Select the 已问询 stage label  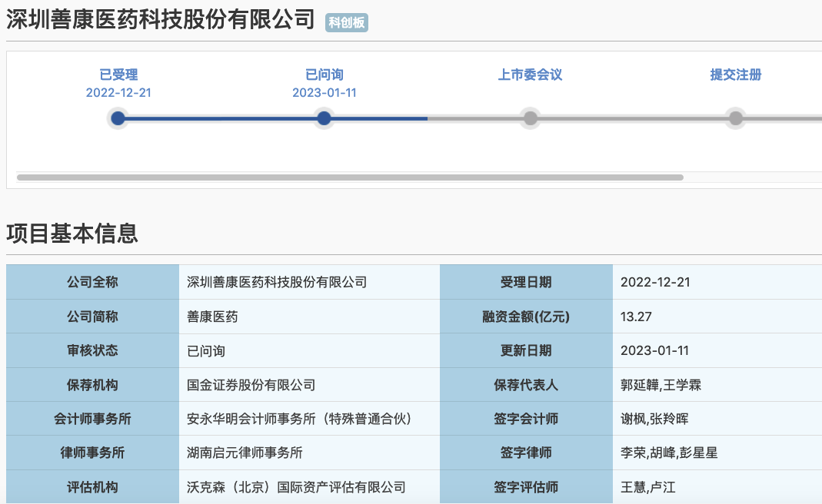[324, 75]
